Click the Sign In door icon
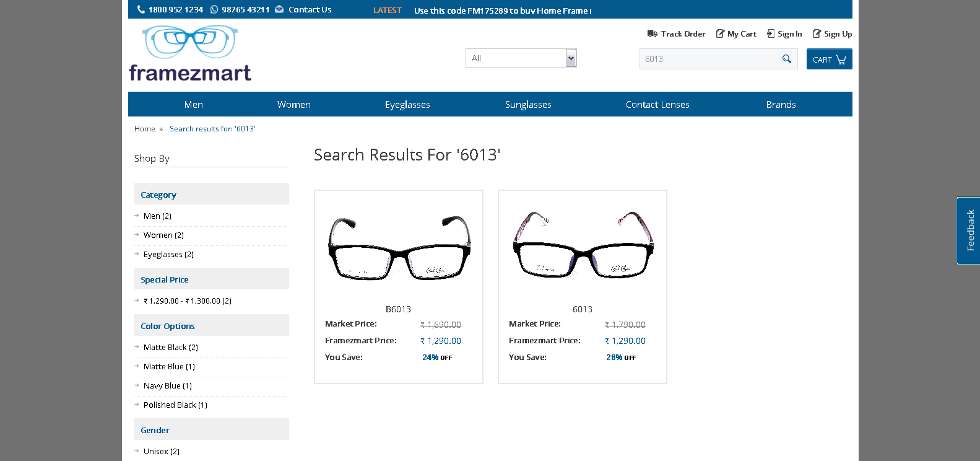Screen dimensions: 980x461 click(x=771, y=34)
